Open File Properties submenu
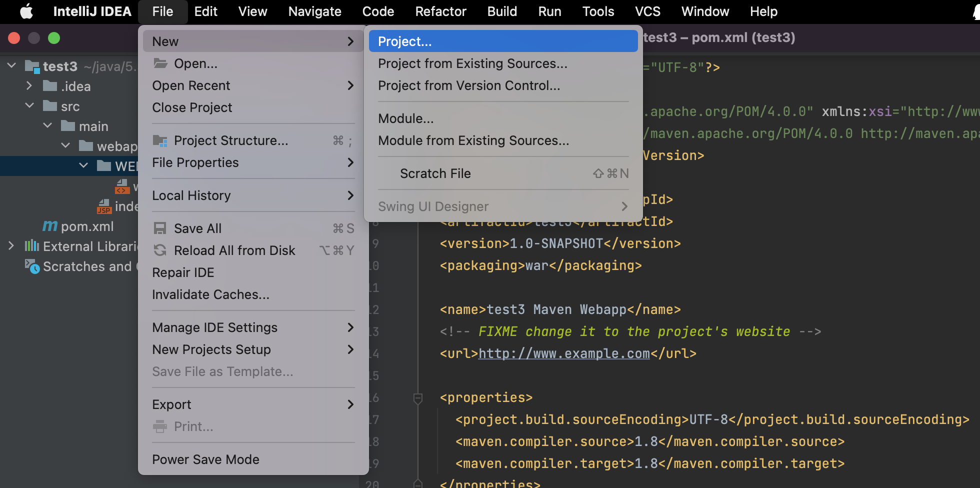Screen dimensions: 980x488 [253, 162]
